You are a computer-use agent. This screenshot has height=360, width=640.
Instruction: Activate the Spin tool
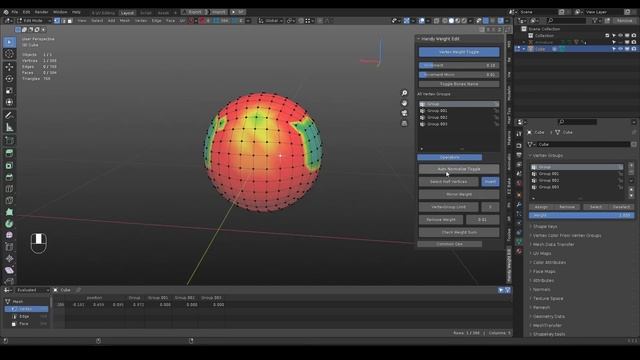pyautogui.click(x=9, y=224)
